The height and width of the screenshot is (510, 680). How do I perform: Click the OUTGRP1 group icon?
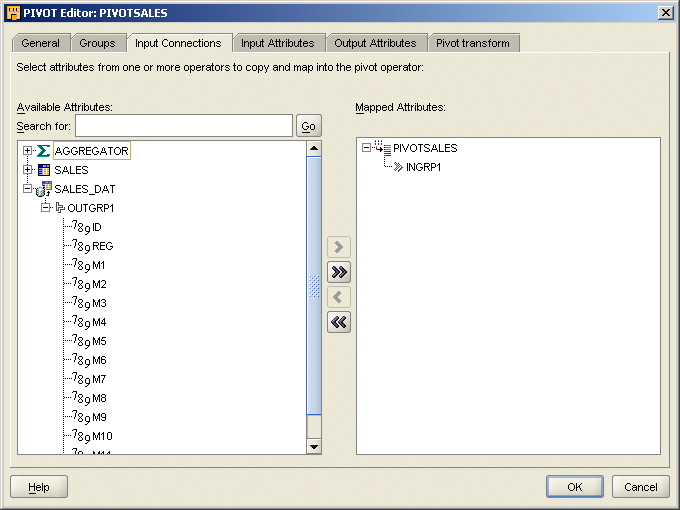pos(60,208)
